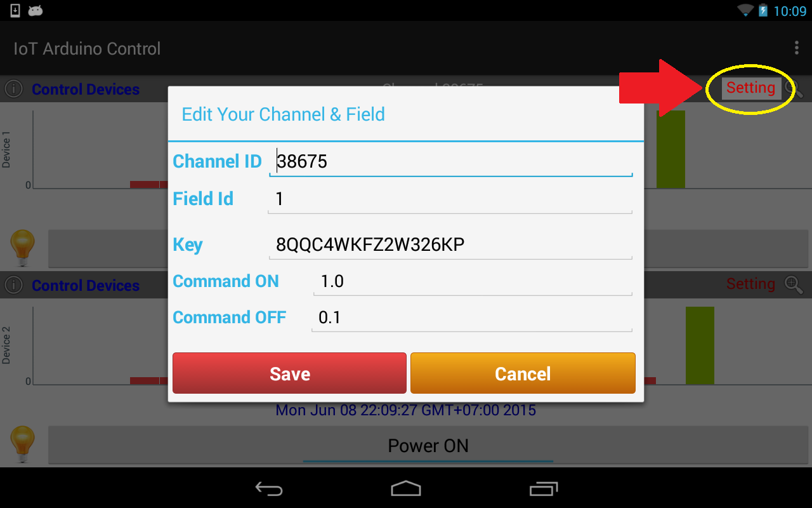Click the magnifier zoom icon for Device 2
The width and height of the screenshot is (812, 508).
tap(794, 284)
